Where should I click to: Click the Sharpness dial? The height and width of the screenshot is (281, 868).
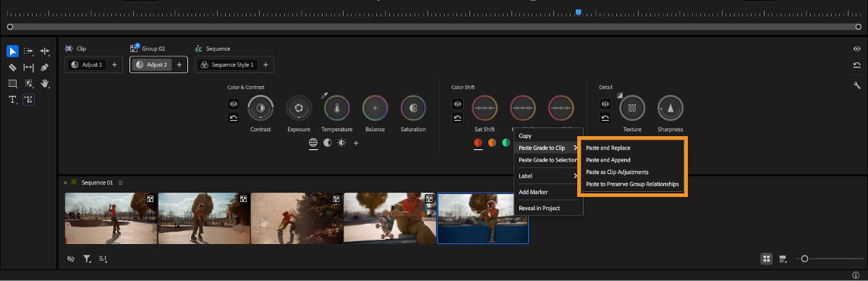point(671,109)
